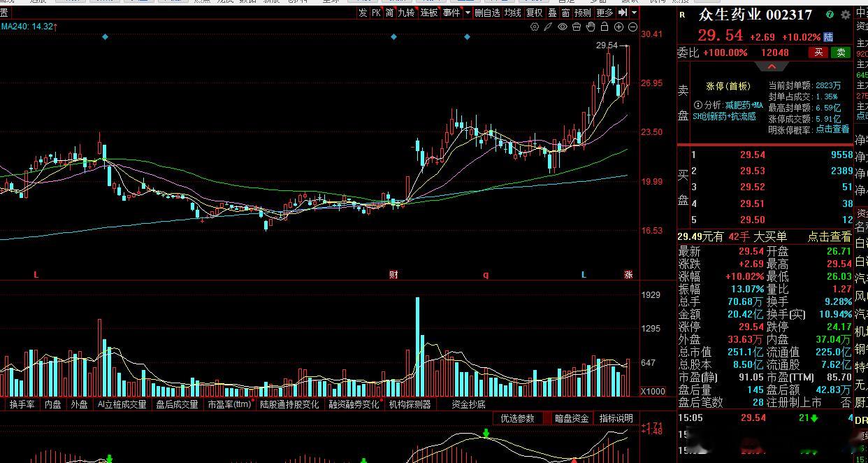Click the 陆 Stock Connect badge

[829, 36]
